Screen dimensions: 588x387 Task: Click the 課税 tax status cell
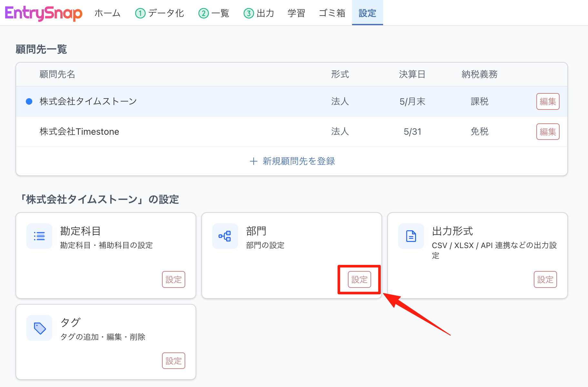pos(480,101)
